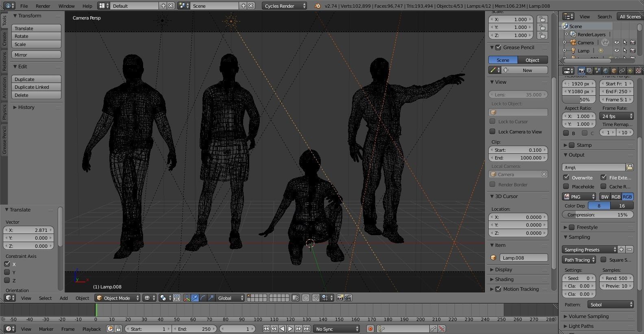644x334 pixels.
Task: Click OpenGL render animation clapper icon
Action: [348, 298]
